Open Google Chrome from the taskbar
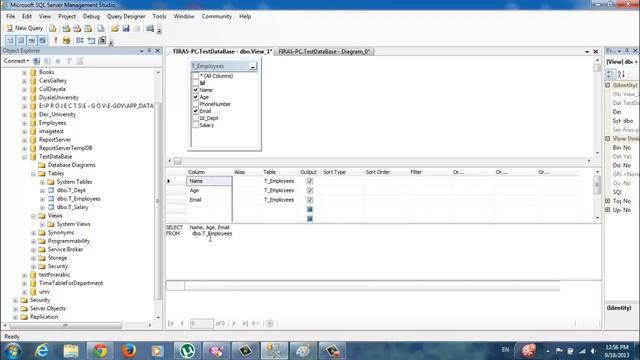640x360 pixels. pyautogui.click(x=100, y=351)
